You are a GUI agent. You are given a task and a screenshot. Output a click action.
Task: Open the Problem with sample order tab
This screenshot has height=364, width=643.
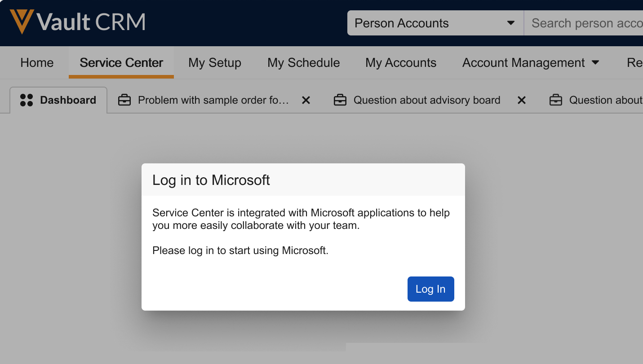(213, 100)
